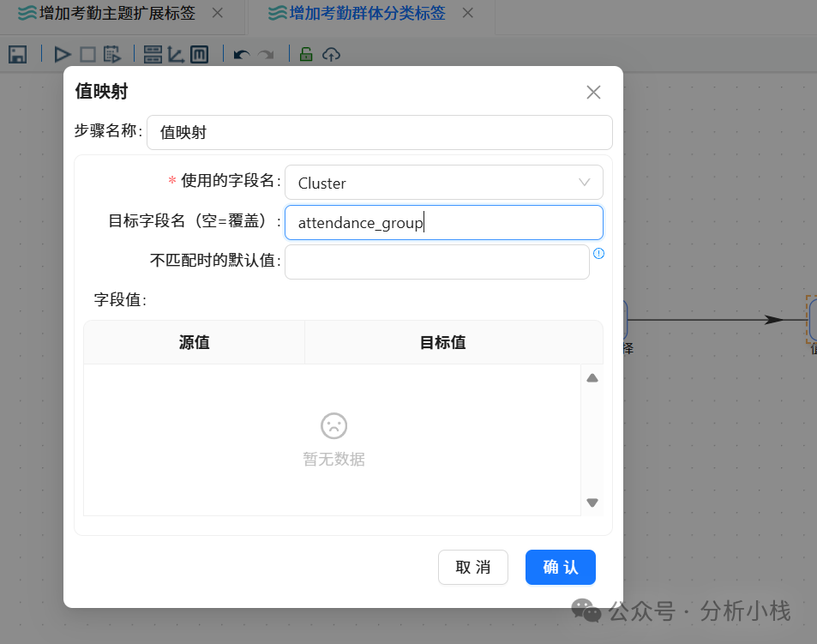Close the 增加考勤群体分类标签 tab
Image resolution: width=817 pixels, height=644 pixels.
coord(468,13)
